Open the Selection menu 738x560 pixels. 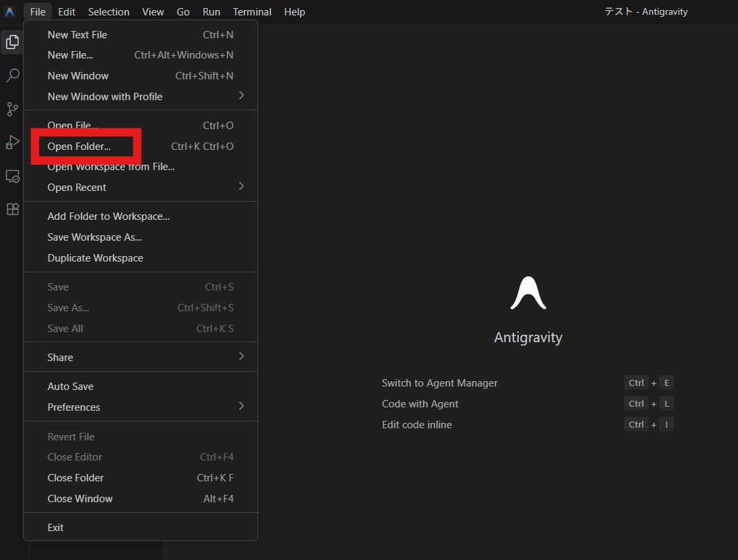(x=108, y=11)
